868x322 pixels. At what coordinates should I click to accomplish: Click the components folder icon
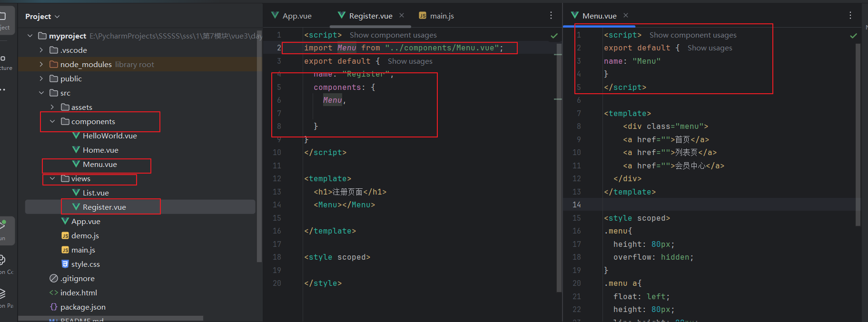(65, 121)
